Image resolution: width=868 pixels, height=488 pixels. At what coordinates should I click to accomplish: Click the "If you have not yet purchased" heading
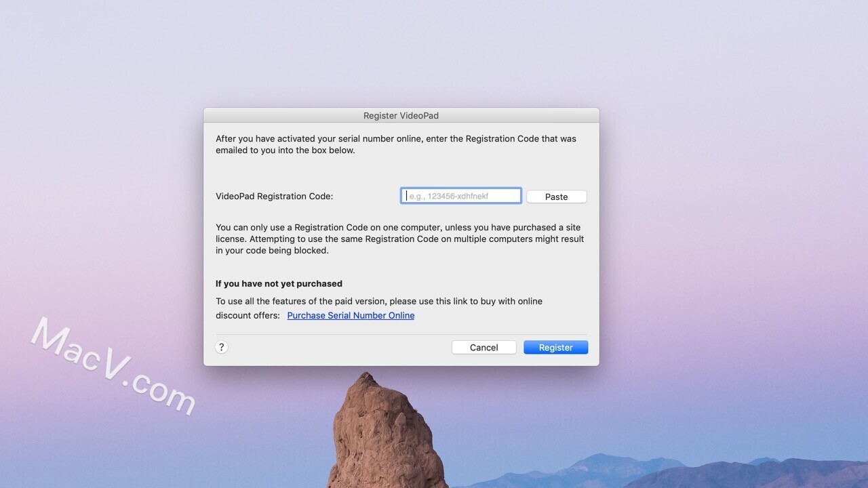click(x=279, y=283)
